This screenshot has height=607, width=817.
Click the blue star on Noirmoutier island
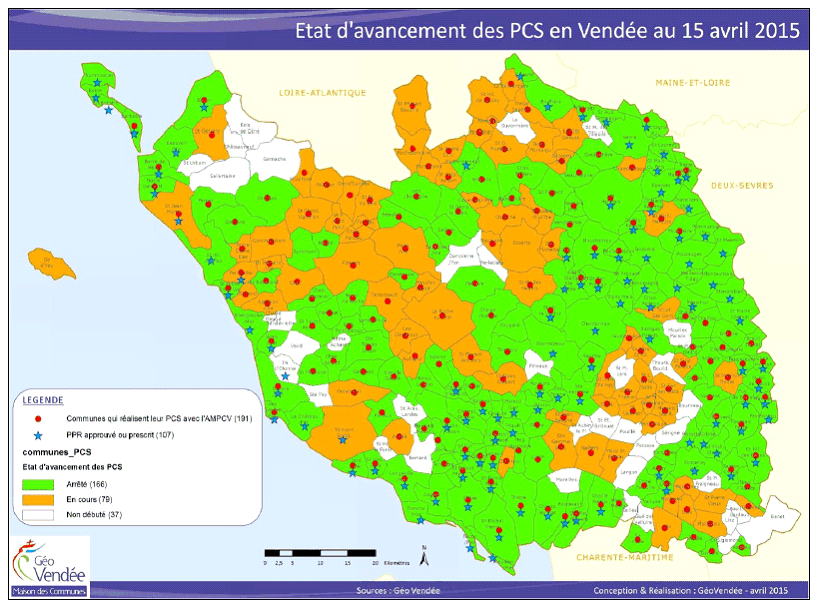(97, 84)
